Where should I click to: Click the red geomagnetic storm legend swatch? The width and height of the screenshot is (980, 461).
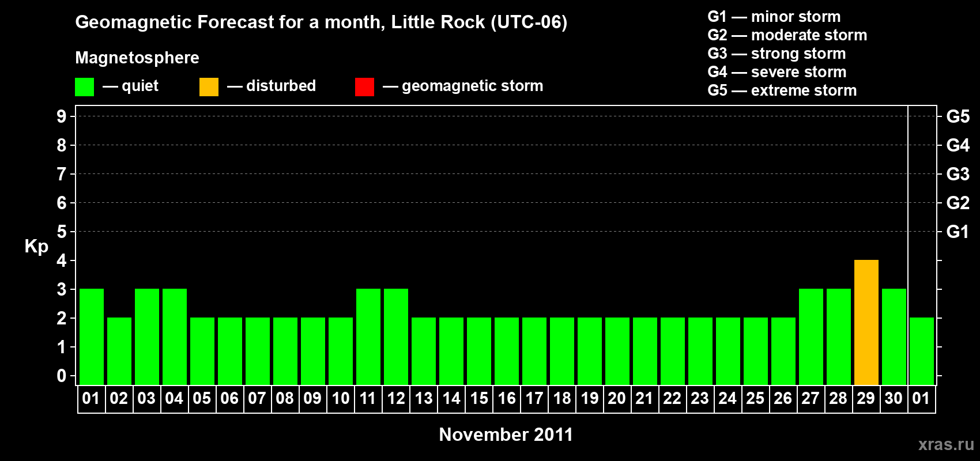(x=364, y=87)
